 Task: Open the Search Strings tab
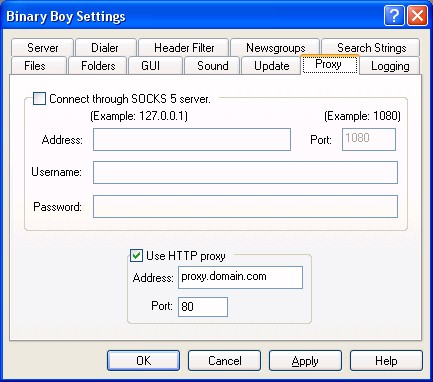(x=371, y=48)
